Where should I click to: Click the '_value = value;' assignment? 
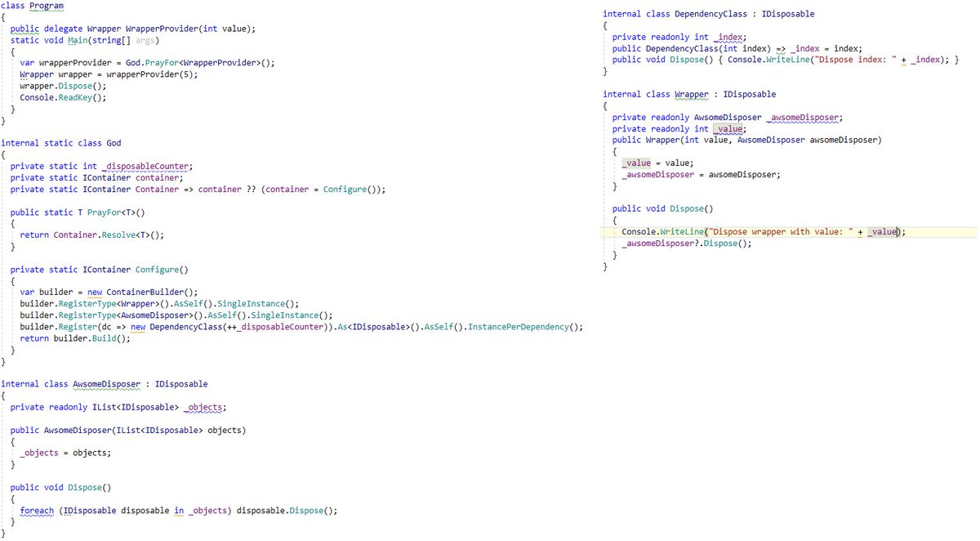[657, 163]
